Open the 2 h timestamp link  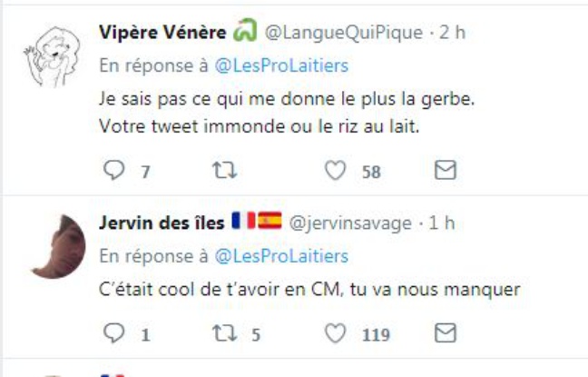click(454, 33)
